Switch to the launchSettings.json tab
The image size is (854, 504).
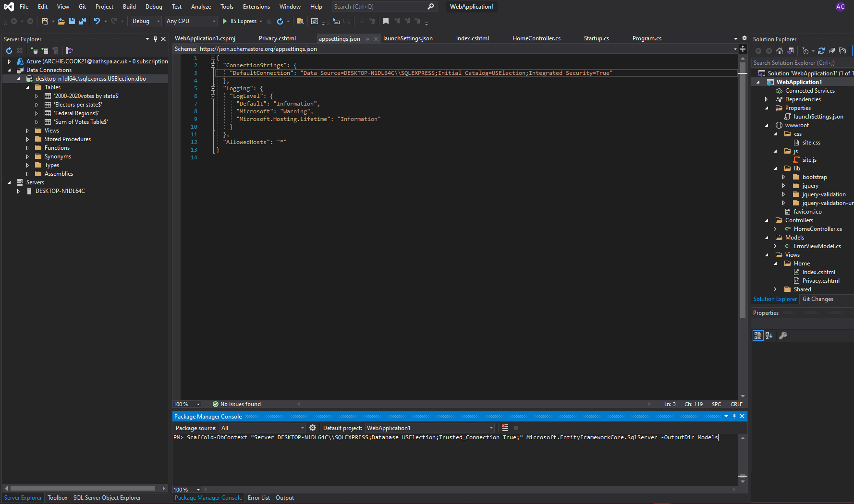click(x=408, y=38)
